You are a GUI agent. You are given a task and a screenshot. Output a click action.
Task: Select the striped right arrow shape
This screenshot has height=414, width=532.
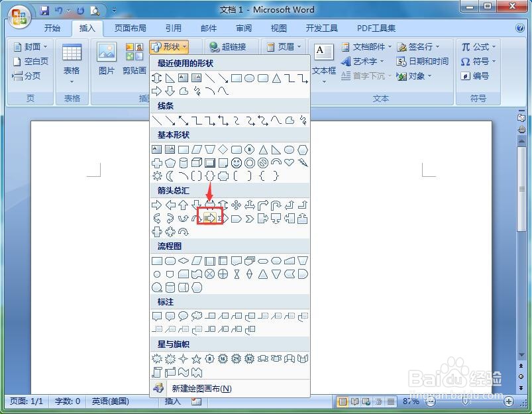tap(210, 218)
